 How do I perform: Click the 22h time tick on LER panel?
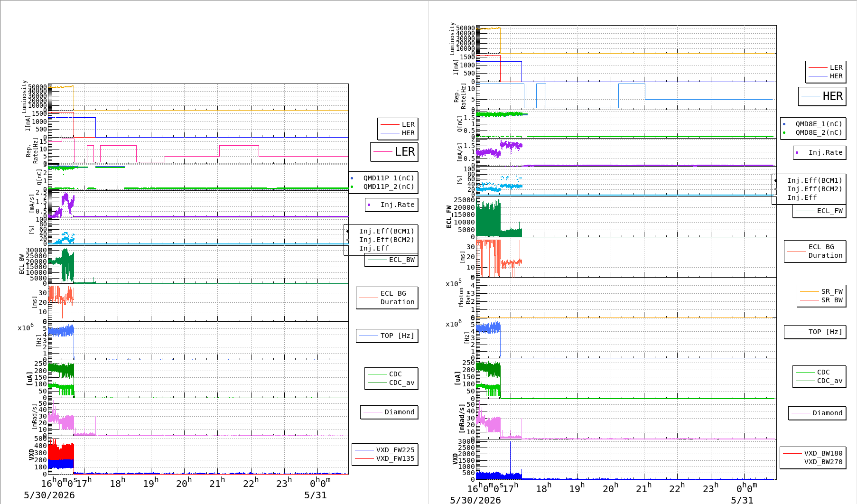tap(251, 483)
